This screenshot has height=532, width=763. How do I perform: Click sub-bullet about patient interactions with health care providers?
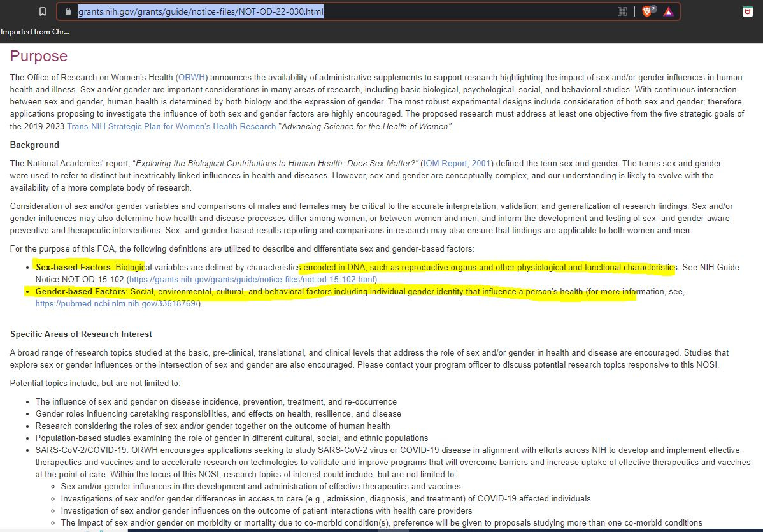tap(266, 511)
